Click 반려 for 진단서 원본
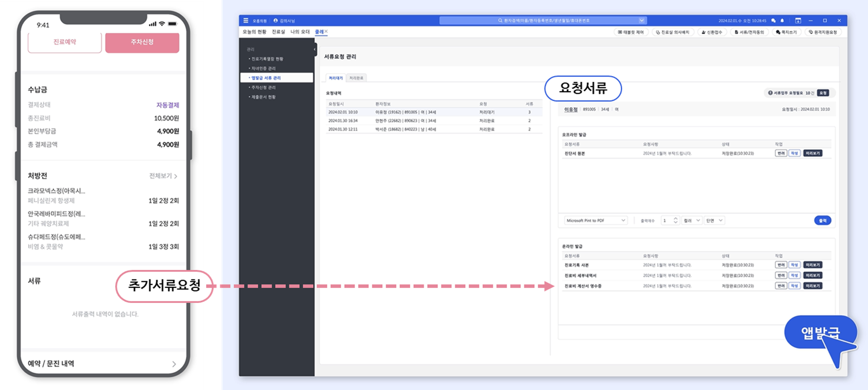The height and width of the screenshot is (390, 868). coord(781,153)
